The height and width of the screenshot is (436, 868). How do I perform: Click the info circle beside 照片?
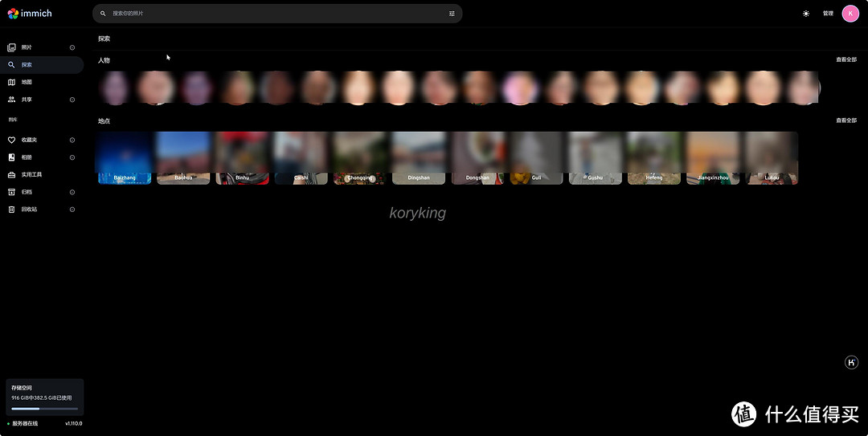[x=72, y=47]
